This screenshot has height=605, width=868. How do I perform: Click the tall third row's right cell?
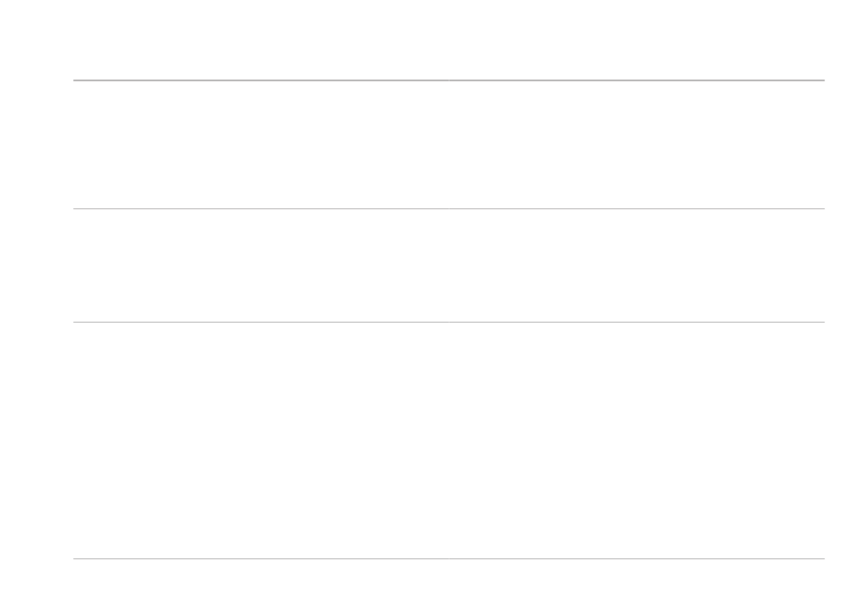pos(637,440)
